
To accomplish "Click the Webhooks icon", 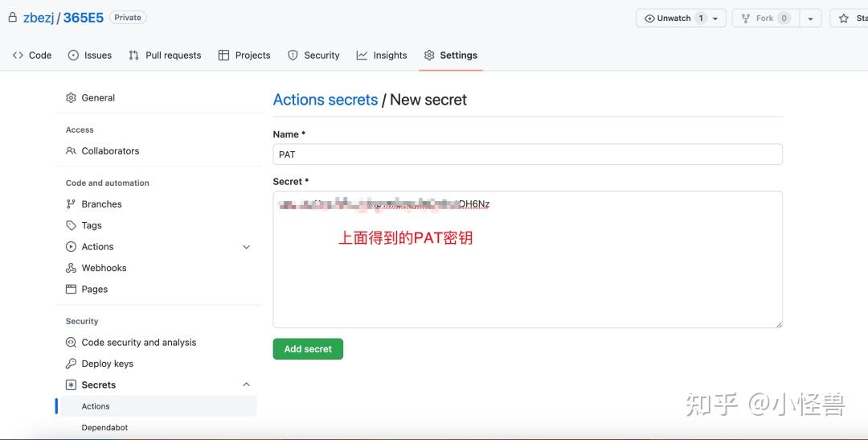I will 71,268.
